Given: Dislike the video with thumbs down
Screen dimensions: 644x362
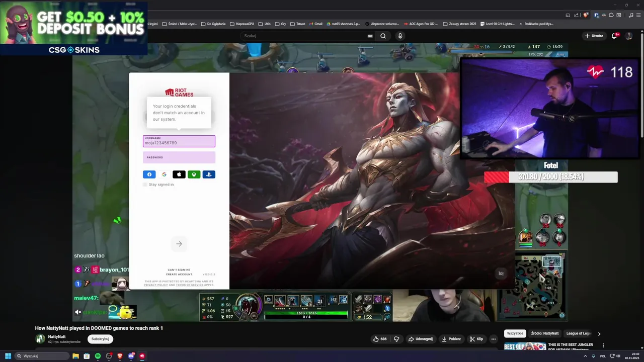Looking at the screenshot, I should tap(396, 339).
